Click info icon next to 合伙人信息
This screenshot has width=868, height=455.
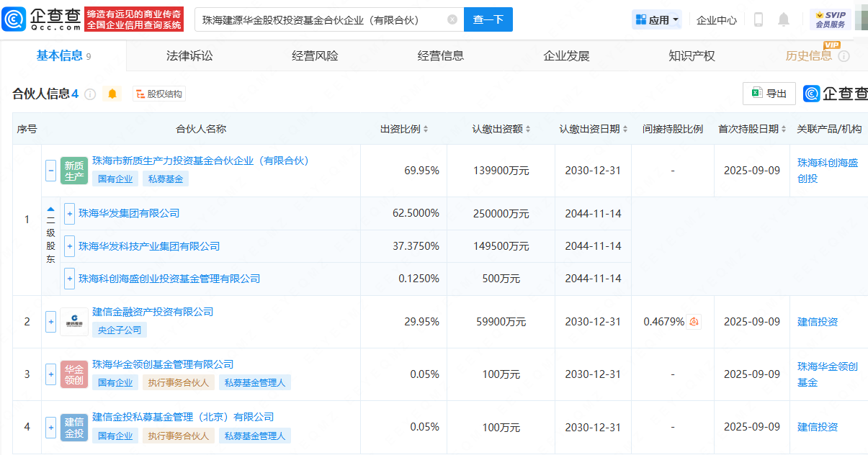click(x=90, y=94)
